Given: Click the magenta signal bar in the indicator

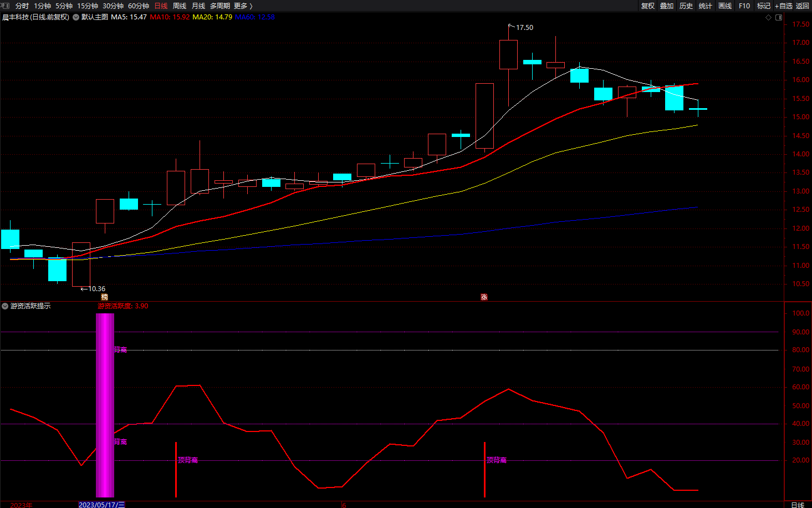Looking at the screenshot, I should tap(105, 405).
